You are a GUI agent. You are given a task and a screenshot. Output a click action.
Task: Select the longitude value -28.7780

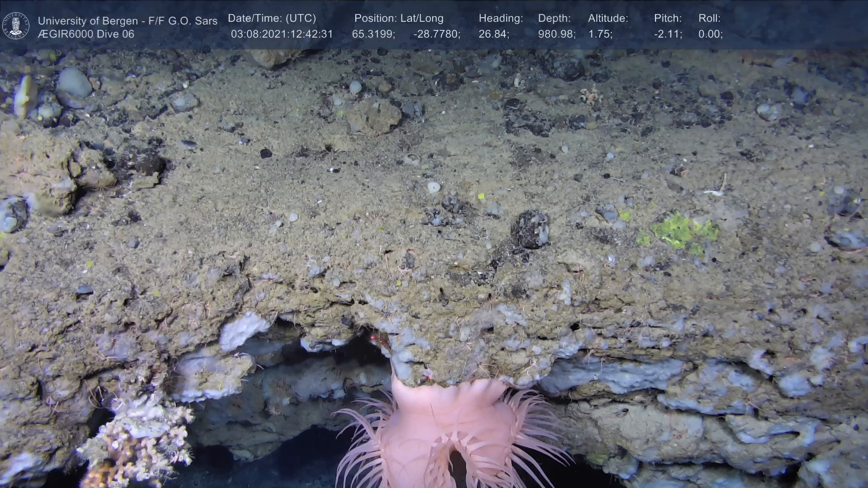coord(437,34)
